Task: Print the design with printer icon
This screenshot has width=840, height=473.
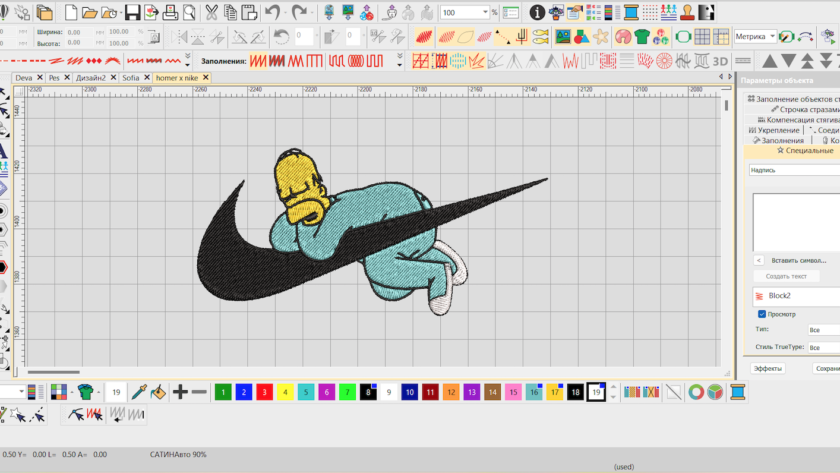Action: [x=170, y=12]
